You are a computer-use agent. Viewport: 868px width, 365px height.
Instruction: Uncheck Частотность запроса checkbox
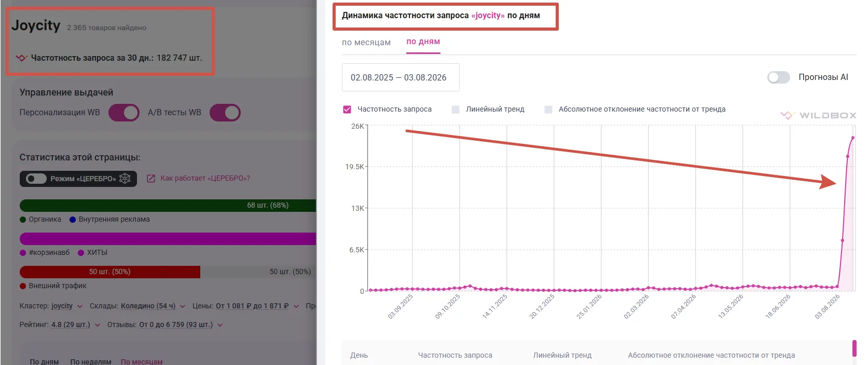(x=347, y=110)
